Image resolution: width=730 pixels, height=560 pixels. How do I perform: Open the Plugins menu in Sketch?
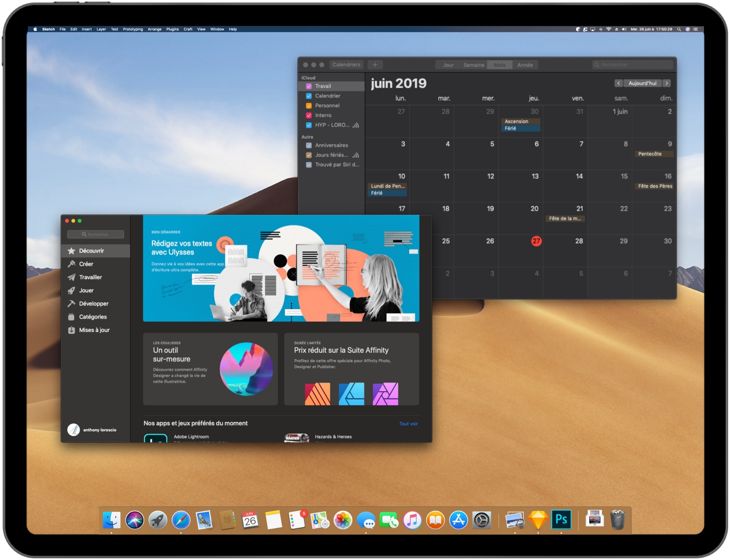(173, 29)
